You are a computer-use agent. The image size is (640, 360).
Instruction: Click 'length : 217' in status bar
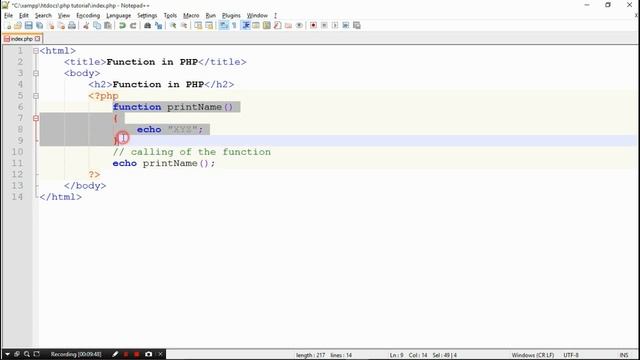coord(311,355)
